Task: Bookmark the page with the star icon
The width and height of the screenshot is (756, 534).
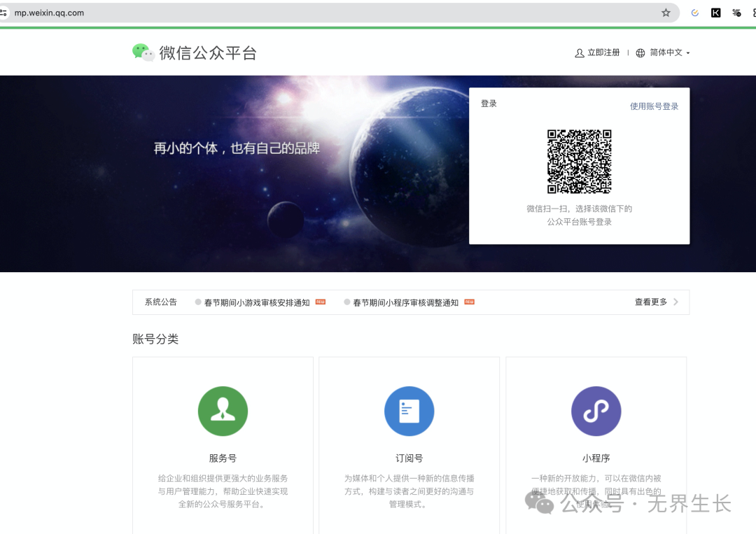Action: [666, 13]
